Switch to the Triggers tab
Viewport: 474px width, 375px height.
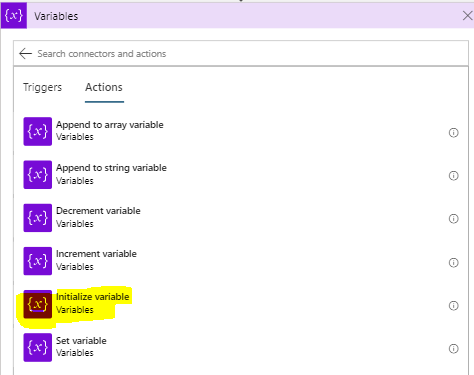(x=42, y=87)
